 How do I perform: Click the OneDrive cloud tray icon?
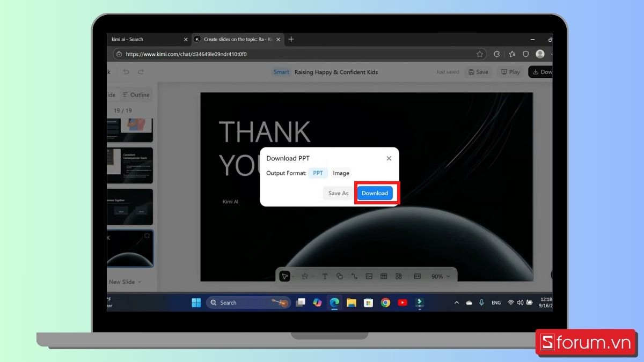(469, 302)
